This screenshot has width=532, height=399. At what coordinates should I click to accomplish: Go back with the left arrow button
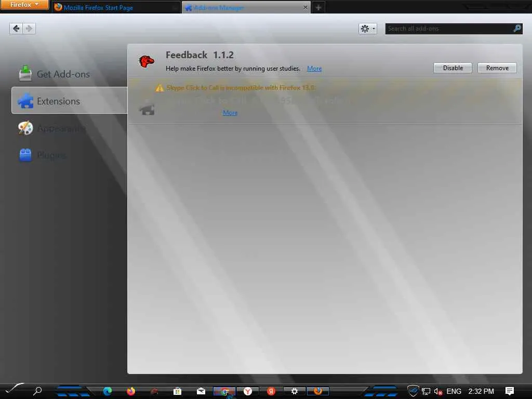point(16,29)
